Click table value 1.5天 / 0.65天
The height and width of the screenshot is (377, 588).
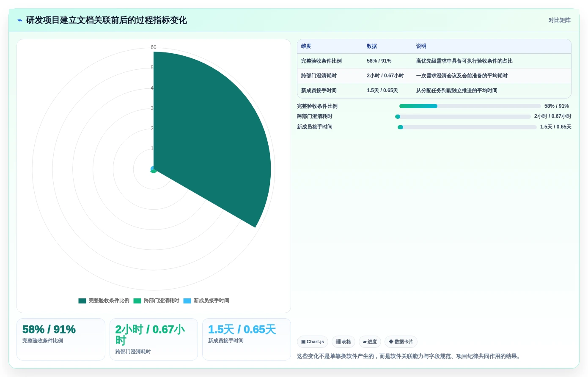point(382,91)
